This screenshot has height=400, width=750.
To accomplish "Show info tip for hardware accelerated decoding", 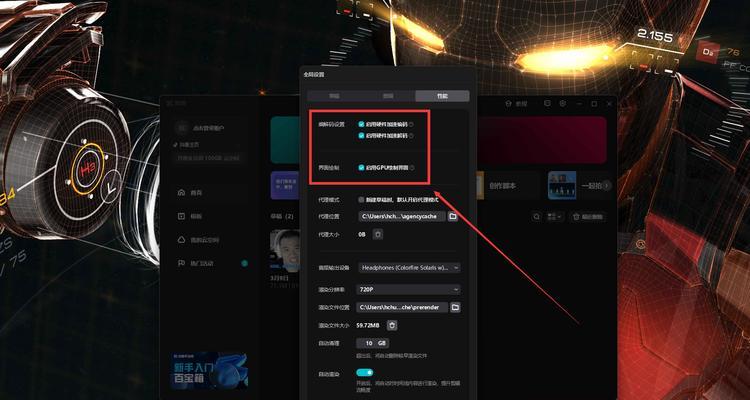I will tap(411, 135).
